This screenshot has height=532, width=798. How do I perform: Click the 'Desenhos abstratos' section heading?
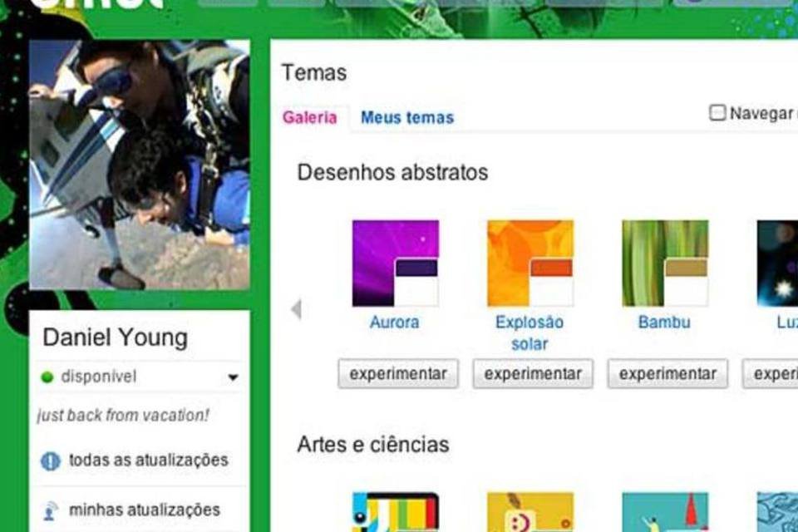click(x=392, y=173)
